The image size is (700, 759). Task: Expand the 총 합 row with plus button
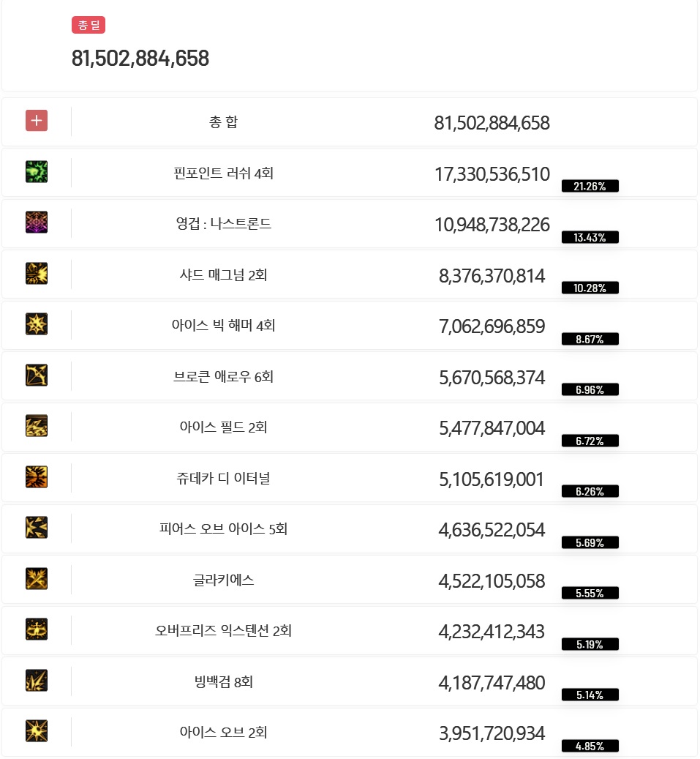(x=37, y=121)
